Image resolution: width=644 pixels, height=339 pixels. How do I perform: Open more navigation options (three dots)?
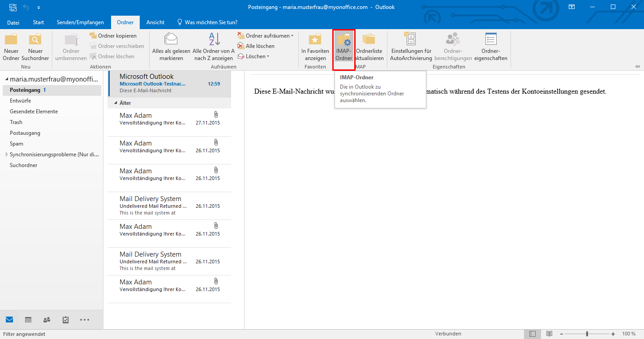click(x=85, y=320)
